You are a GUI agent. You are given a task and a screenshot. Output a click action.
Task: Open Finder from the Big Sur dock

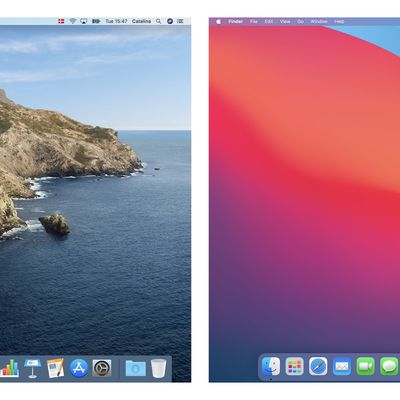coord(271,366)
